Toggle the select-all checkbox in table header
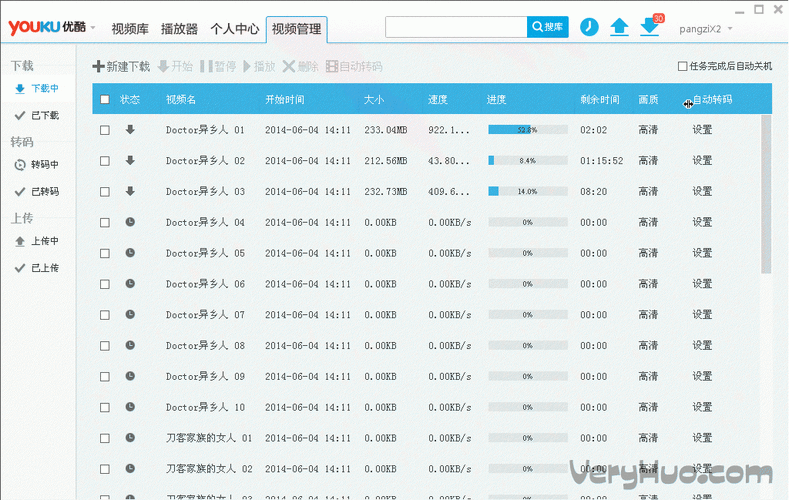This screenshot has width=789, height=500. pyautogui.click(x=105, y=100)
